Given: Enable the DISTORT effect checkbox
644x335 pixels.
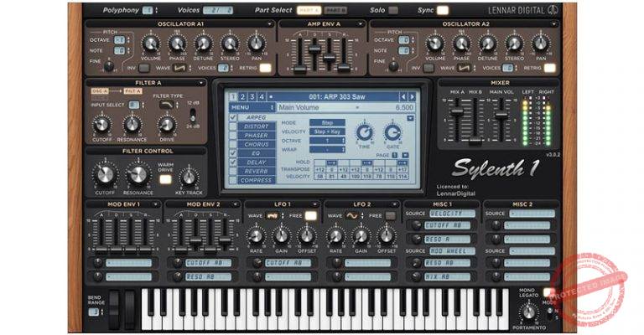Looking at the screenshot, I should 233,126.
